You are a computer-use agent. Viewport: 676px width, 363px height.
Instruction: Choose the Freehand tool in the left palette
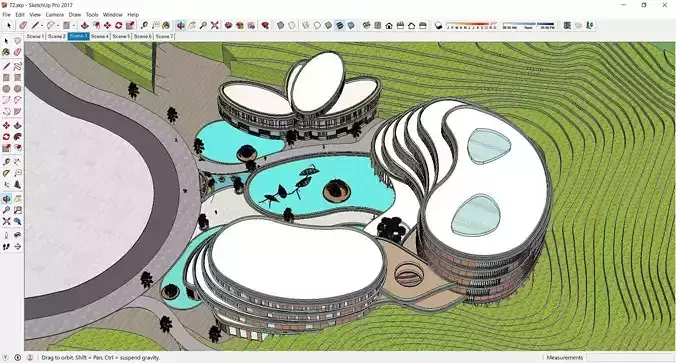(x=17, y=66)
